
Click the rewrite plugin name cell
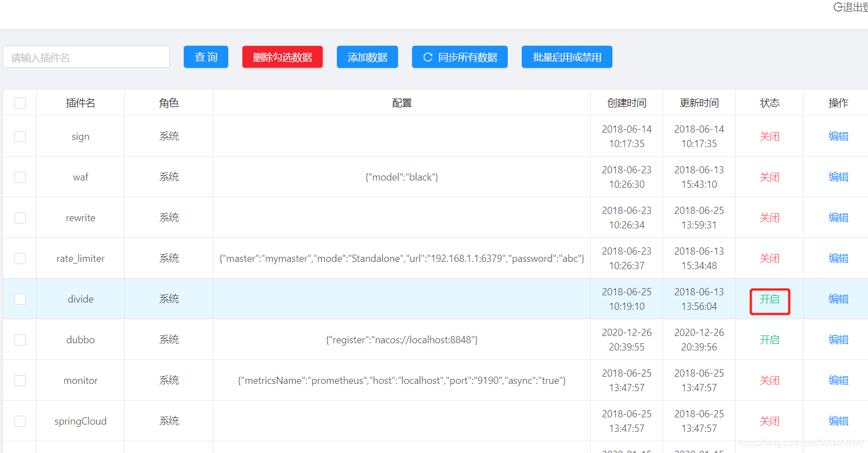pyautogui.click(x=81, y=218)
